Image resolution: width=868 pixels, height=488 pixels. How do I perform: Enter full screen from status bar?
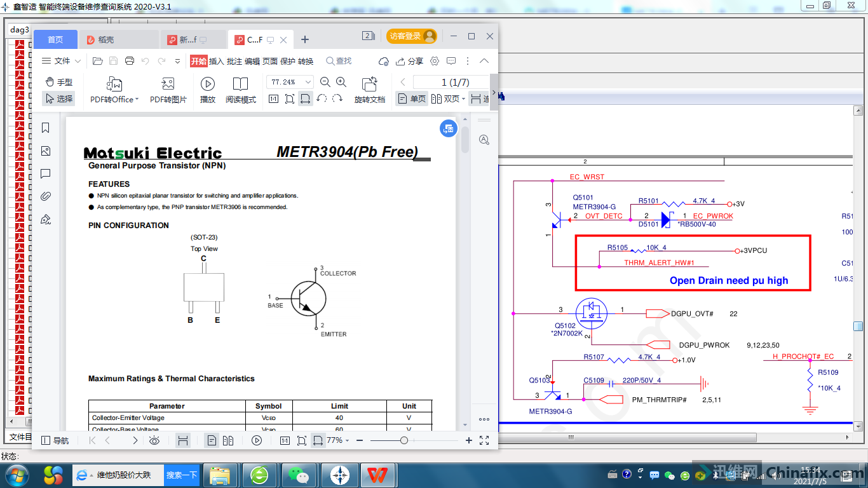484,440
